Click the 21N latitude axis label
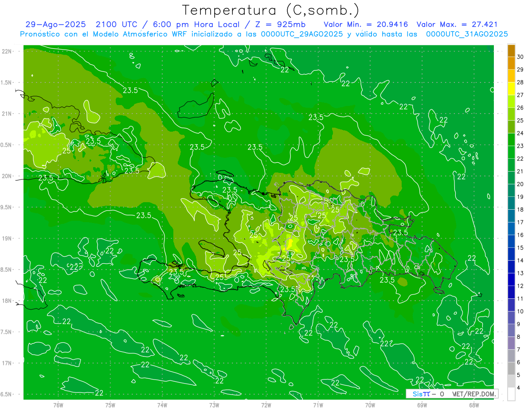This screenshot has height=411, width=532. (7, 114)
